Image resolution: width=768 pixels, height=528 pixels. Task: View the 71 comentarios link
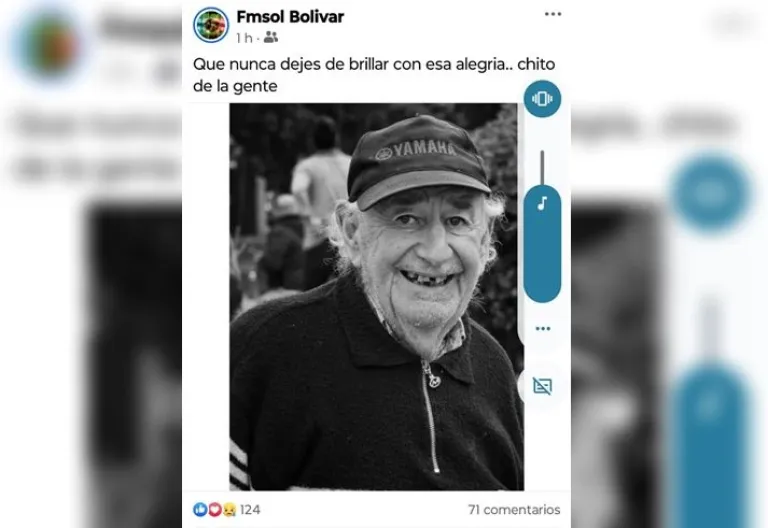coord(514,509)
